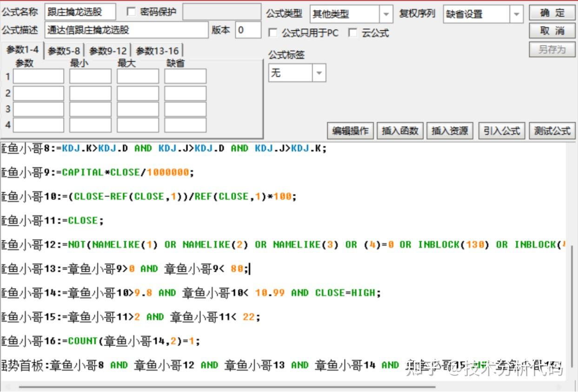Click the 版本 number field
Screen dimensions: 578x392
pyautogui.click(x=247, y=30)
